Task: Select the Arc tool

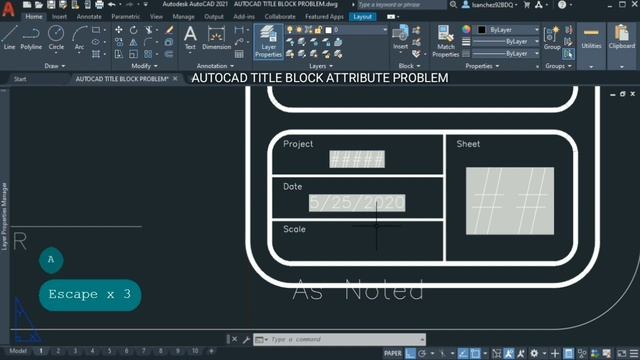Action: coord(80,38)
